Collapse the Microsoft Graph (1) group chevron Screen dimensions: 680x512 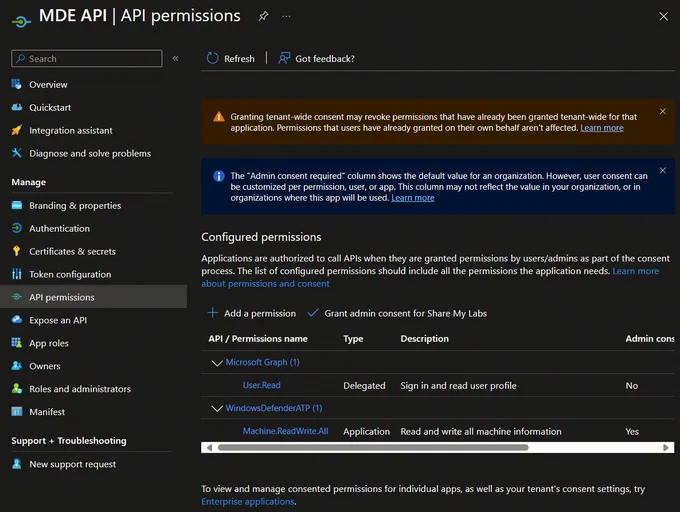(x=217, y=362)
